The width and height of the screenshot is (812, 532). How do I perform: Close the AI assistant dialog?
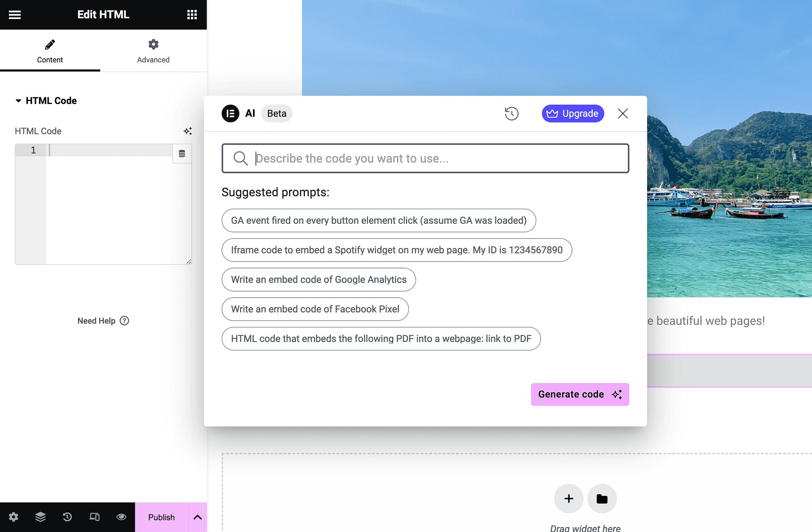pyautogui.click(x=623, y=113)
